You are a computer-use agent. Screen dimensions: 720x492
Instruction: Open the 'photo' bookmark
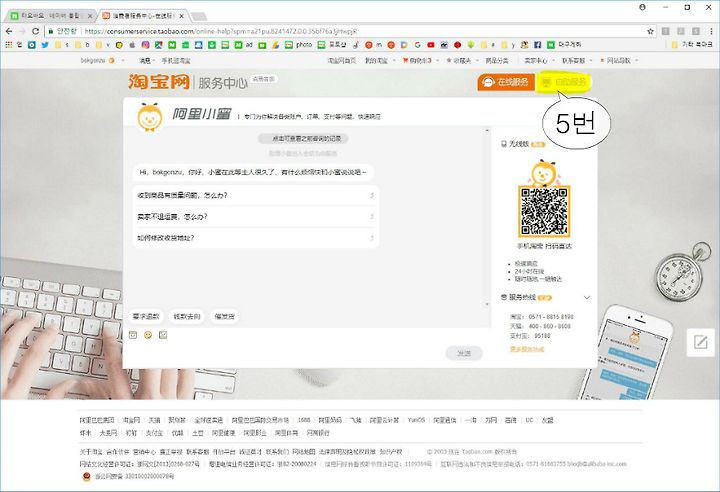click(x=298, y=45)
